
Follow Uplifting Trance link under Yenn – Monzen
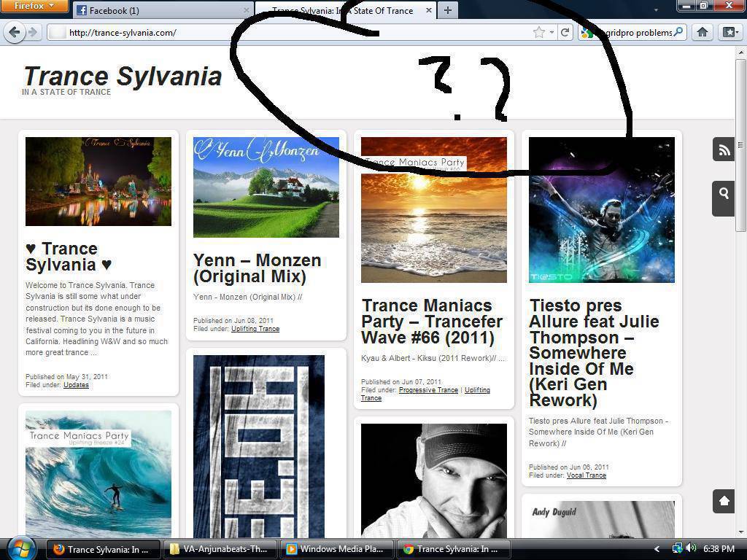coord(255,329)
